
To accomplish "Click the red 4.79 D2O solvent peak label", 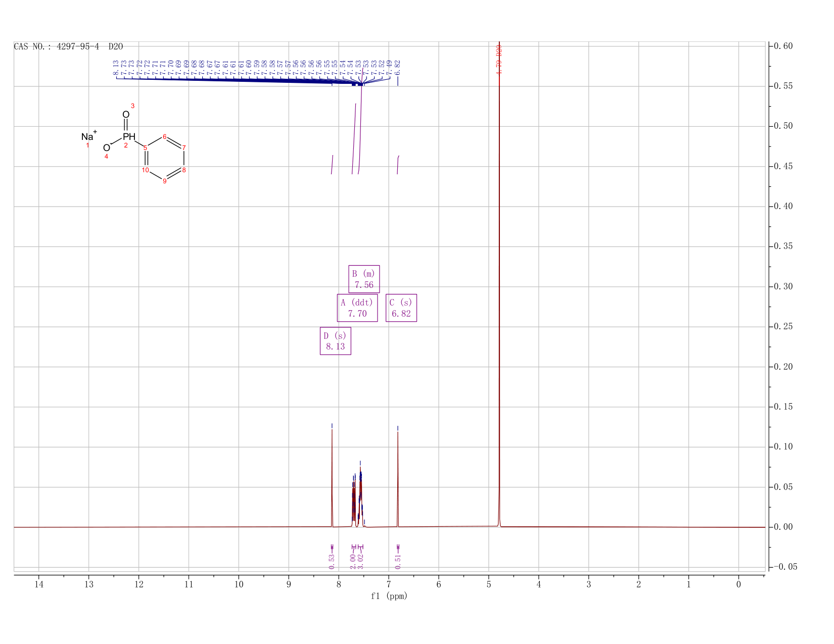I will pos(499,60).
